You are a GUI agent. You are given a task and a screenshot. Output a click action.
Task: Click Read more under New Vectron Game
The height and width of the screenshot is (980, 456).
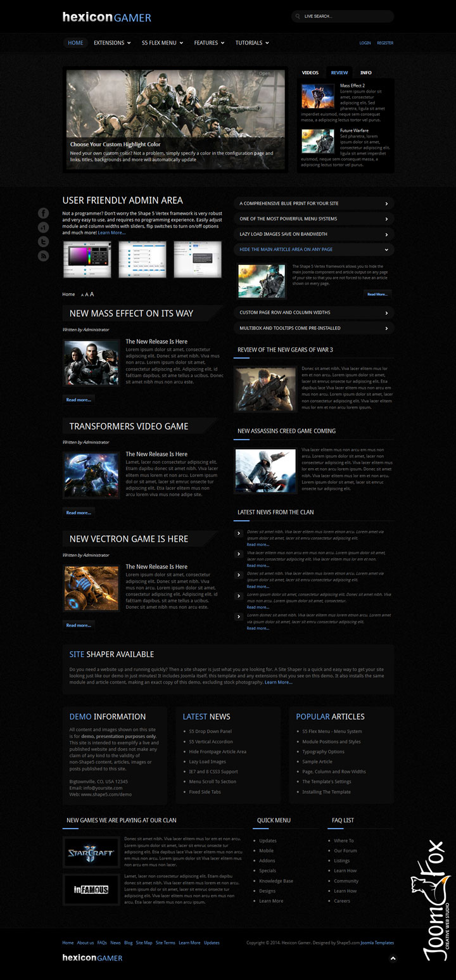pos(79,625)
